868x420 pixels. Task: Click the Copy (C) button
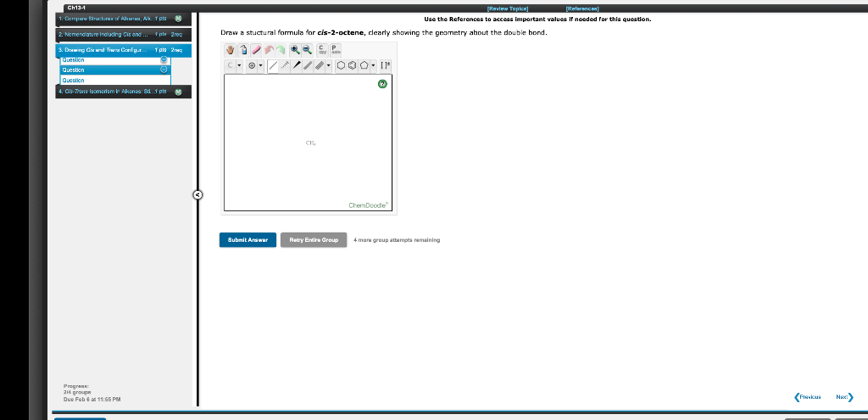pos(322,50)
